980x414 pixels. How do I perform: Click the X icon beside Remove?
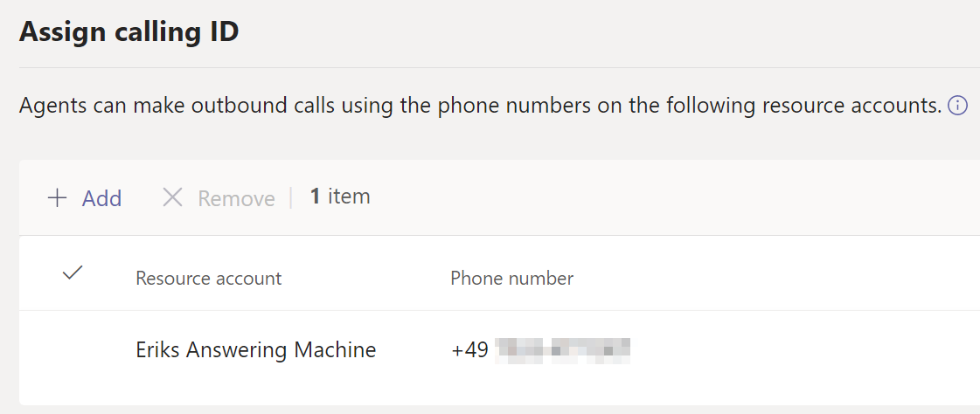tap(172, 198)
